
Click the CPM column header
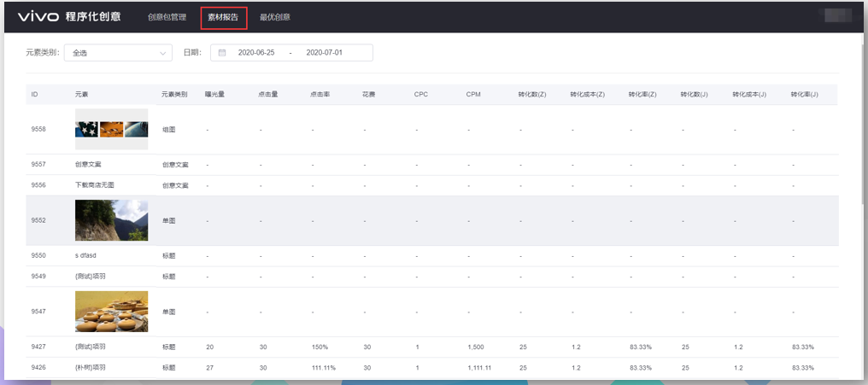tap(475, 94)
